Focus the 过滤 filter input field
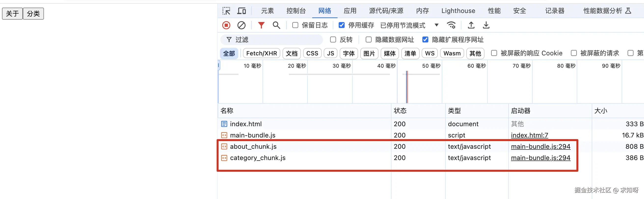This screenshot has width=644, height=199. point(272,40)
